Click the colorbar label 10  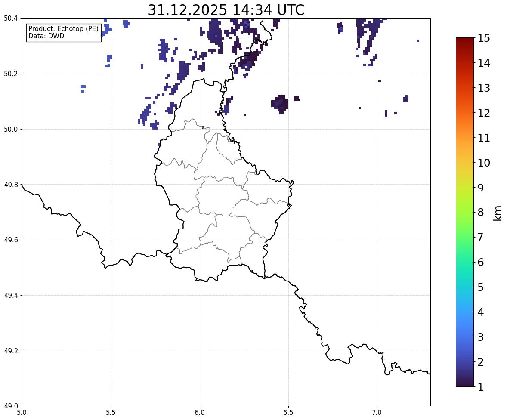click(483, 163)
